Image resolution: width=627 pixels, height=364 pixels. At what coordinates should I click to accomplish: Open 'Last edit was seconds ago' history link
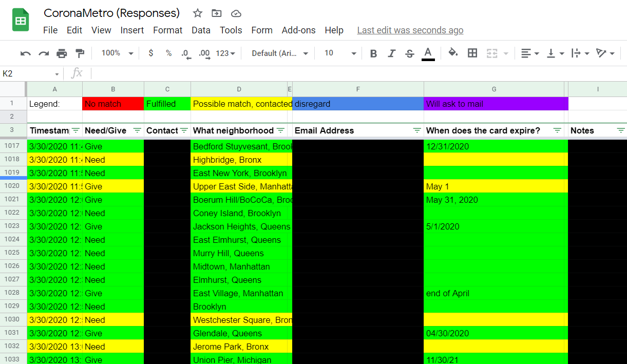pyautogui.click(x=410, y=30)
